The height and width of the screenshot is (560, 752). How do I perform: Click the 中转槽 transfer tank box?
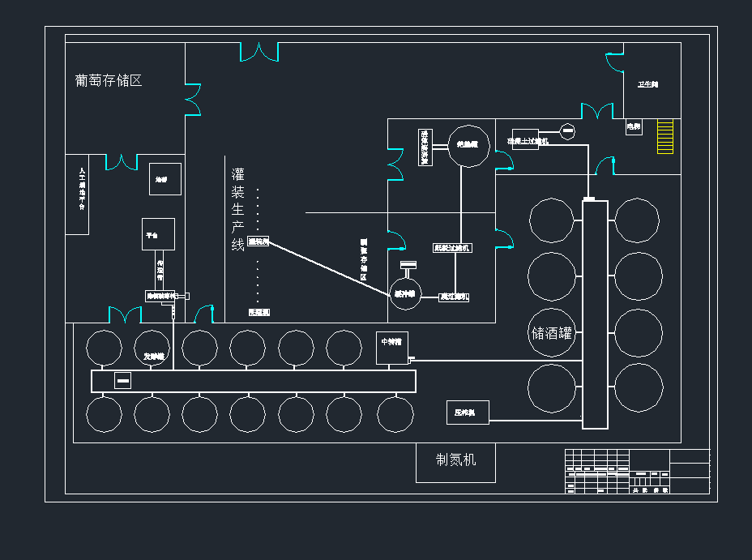tap(392, 347)
